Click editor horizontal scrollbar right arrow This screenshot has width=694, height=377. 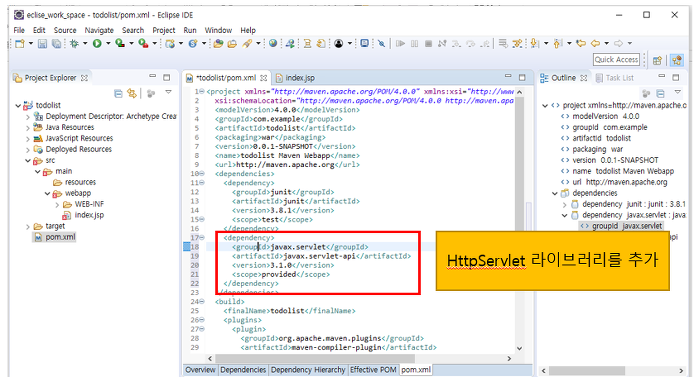click(509, 358)
